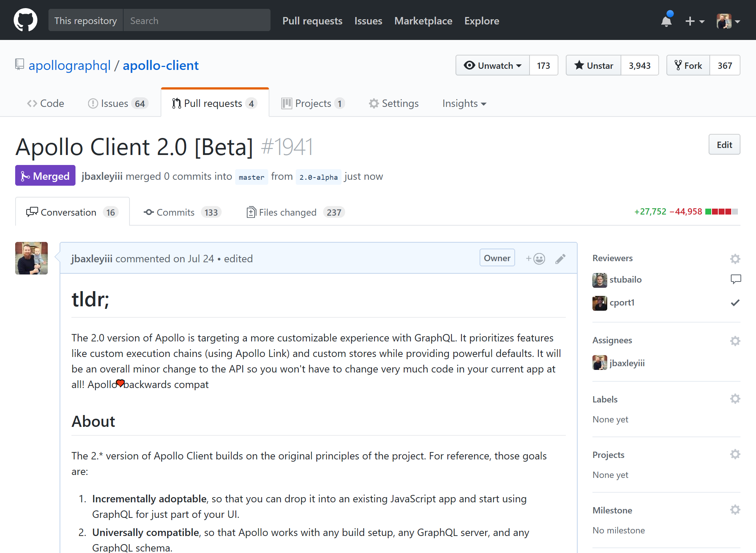
Task: Go to Issues in top navigation
Action: point(368,21)
